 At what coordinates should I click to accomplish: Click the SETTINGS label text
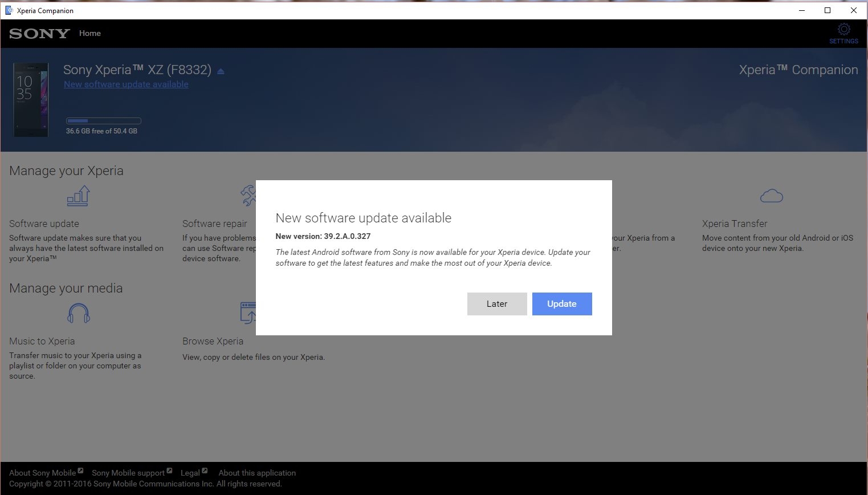843,41
